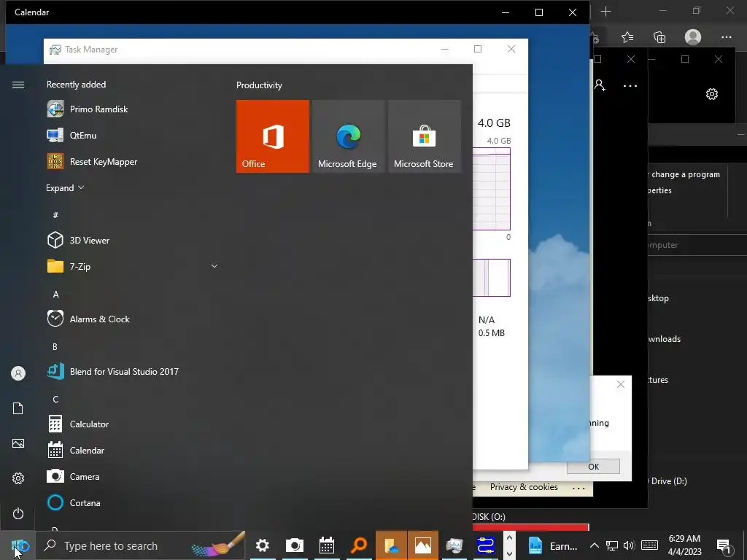747x560 pixels.
Task: Open Edge profile avatar
Action: [693, 37]
